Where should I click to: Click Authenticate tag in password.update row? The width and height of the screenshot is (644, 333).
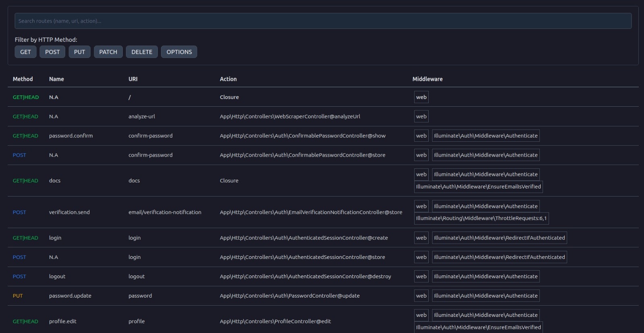click(486, 296)
